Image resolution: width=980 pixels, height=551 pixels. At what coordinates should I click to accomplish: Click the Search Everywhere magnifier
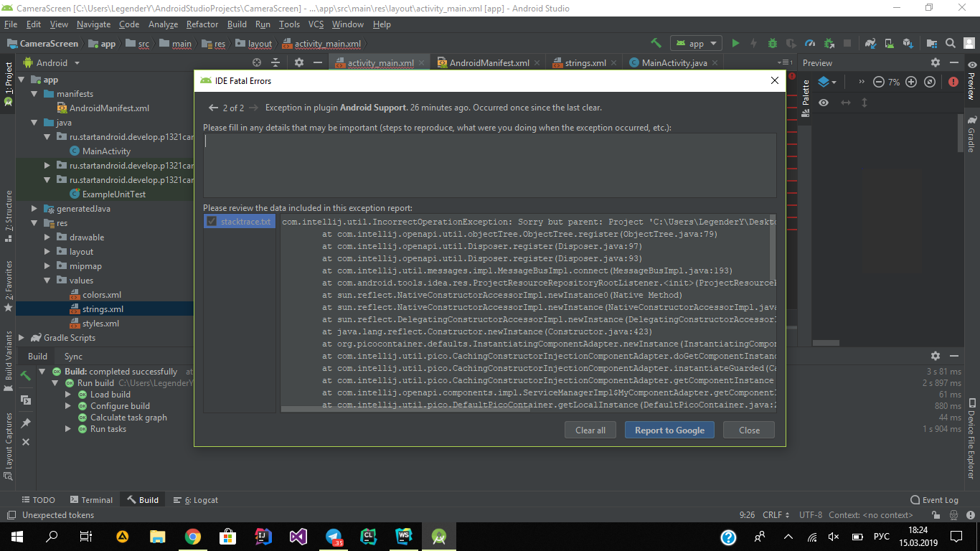(950, 43)
